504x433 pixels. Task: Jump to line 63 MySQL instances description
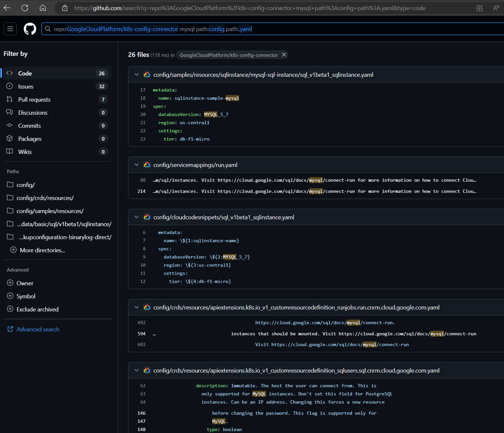[143, 394]
